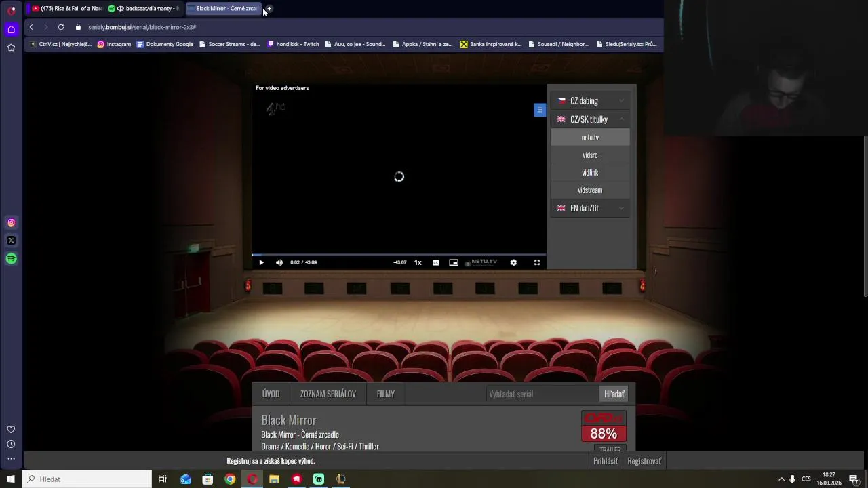This screenshot has width=868, height=488.
Task: Click the video progress bar
Action: 399,255
